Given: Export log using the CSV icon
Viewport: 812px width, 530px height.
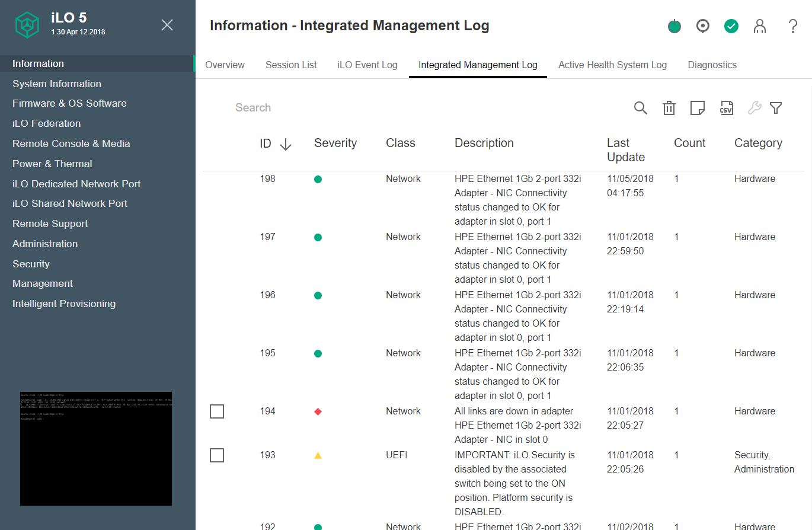Looking at the screenshot, I should point(726,108).
